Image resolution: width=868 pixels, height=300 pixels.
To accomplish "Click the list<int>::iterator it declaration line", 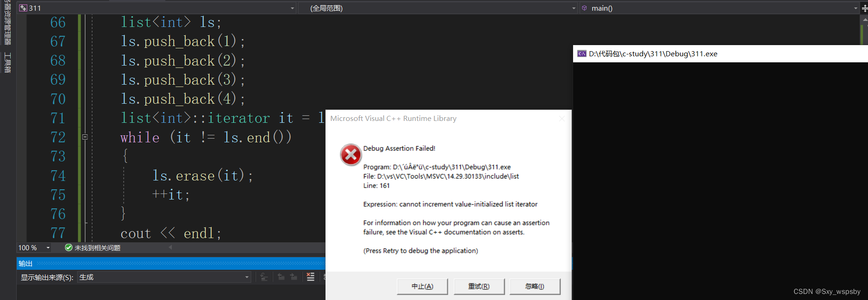I will pos(222,118).
